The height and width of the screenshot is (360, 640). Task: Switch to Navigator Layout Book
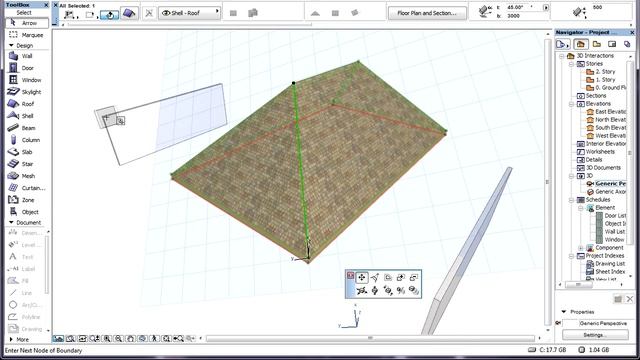point(612,44)
